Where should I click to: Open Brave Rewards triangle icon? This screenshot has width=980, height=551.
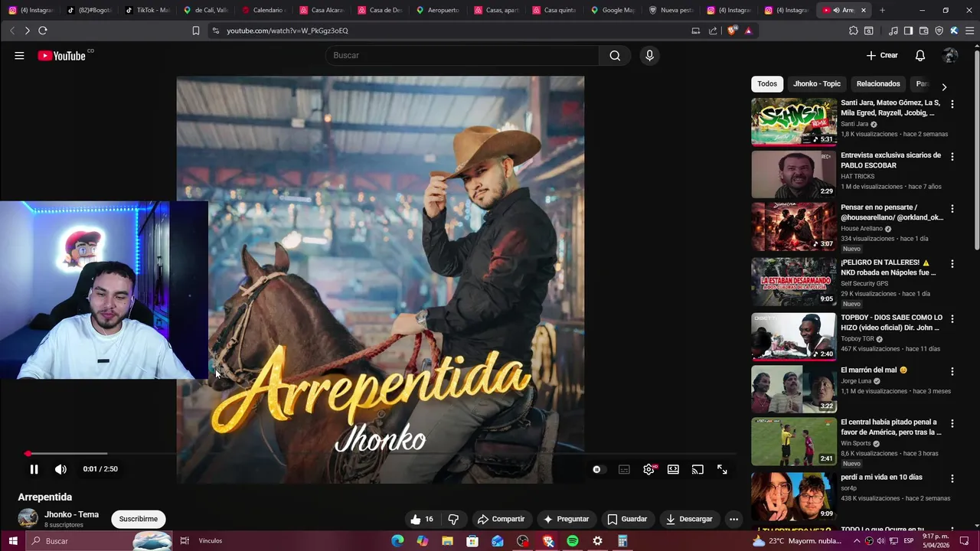[748, 31]
